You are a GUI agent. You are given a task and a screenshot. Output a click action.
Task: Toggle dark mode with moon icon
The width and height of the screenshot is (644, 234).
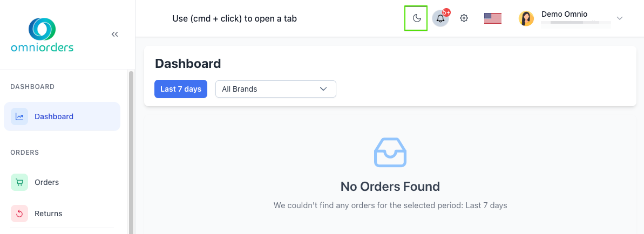click(416, 18)
